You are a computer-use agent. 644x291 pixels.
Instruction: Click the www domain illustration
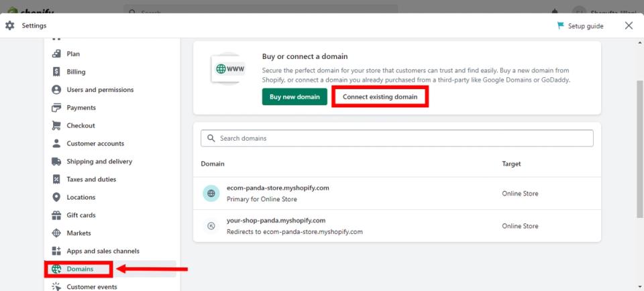pos(228,69)
